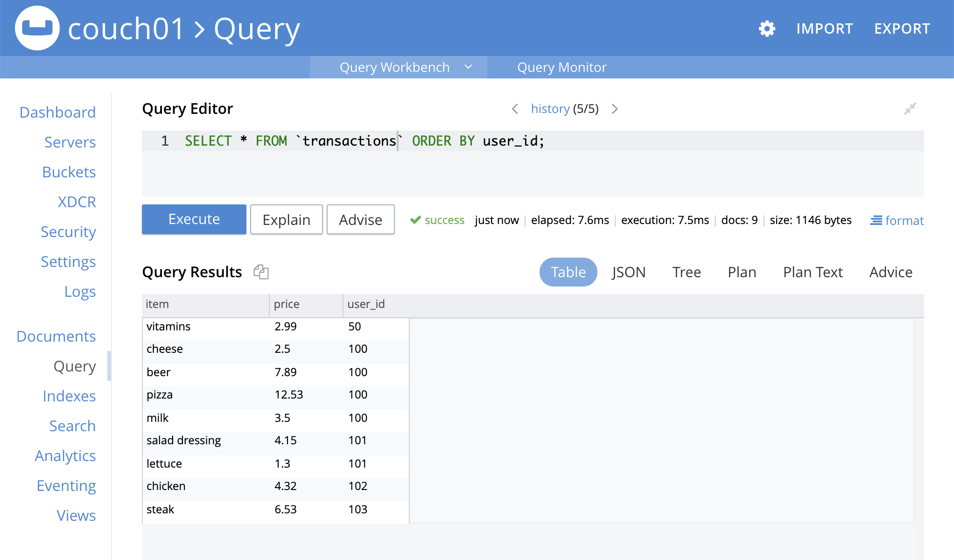
Task: Select the Plan results view
Action: pos(742,272)
